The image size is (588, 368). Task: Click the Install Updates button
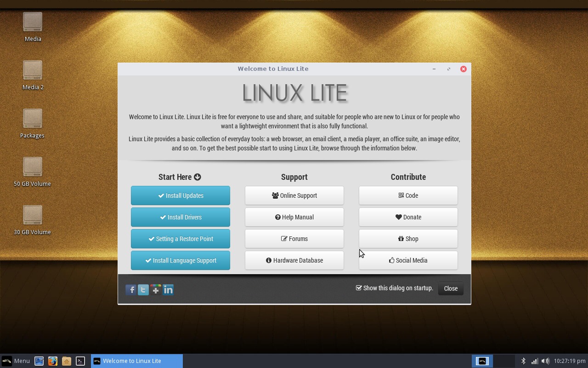click(181, 195)
